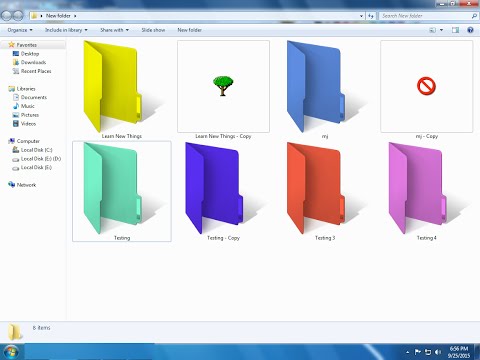
Task: Click the taskbar clock showing 6:56 PM
Action: pos(459,352)
